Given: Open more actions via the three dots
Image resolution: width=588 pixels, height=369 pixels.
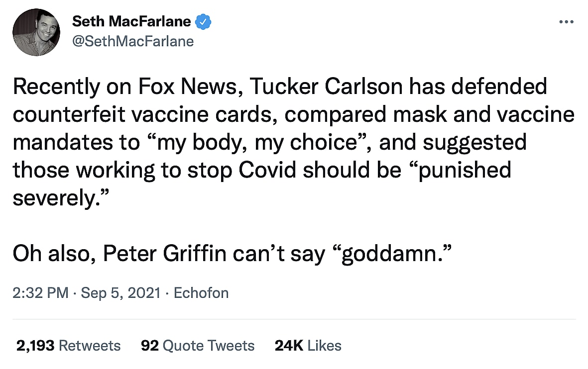Looking at the screenshot, I should click(x=567, y=21).
